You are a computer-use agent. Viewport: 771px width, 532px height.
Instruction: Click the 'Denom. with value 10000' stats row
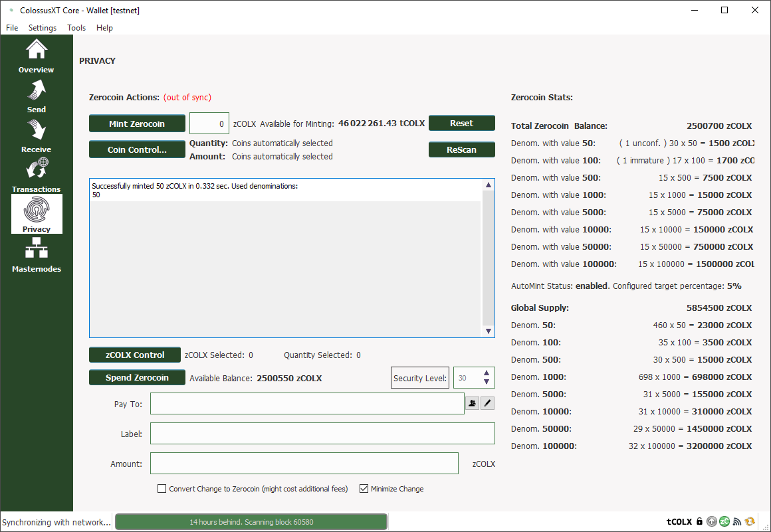(631, 229)
